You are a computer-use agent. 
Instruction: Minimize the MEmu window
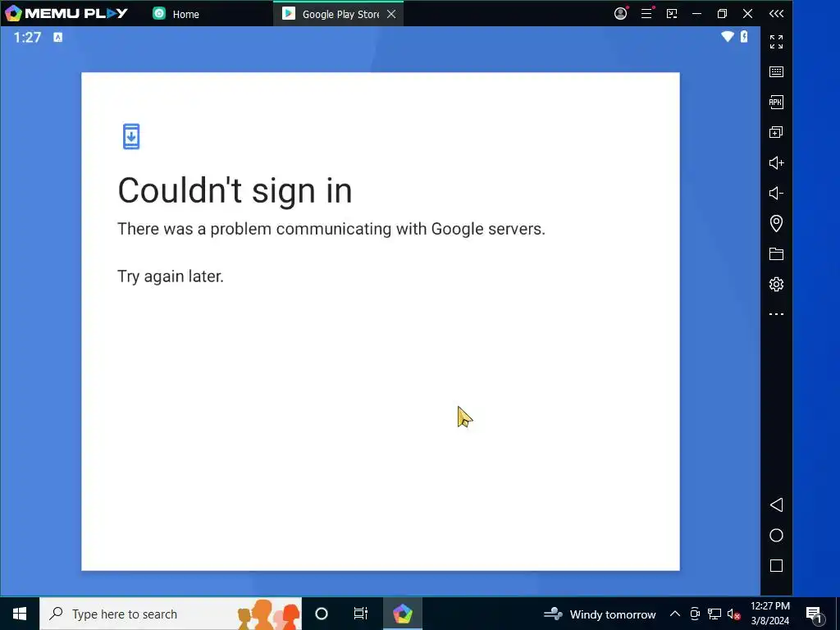[x=697, y=14]
